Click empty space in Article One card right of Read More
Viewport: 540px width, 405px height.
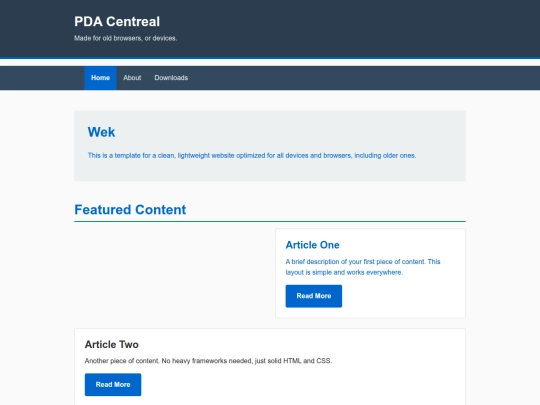403,296
